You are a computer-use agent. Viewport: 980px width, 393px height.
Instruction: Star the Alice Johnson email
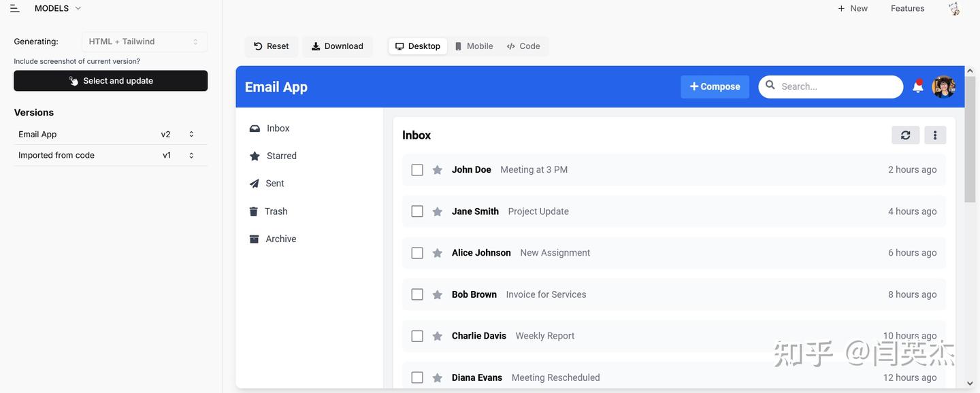[x=438, y=253]
